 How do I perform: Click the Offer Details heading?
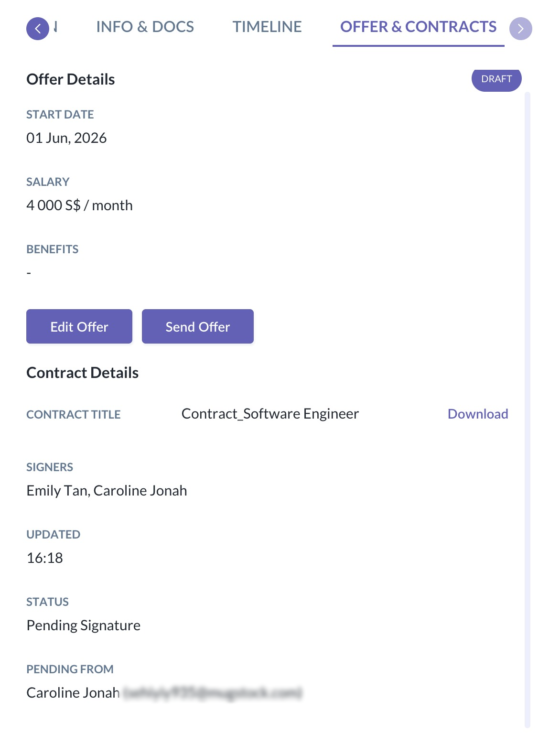point(71,79)
